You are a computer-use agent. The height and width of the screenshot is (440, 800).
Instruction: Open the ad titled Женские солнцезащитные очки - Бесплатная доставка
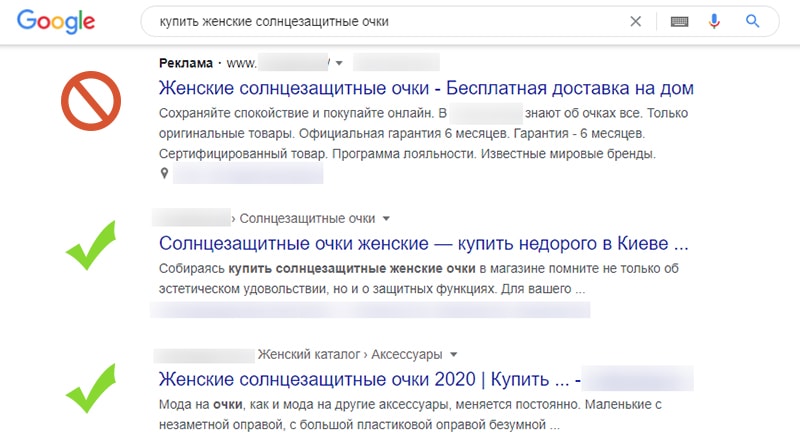(426, 88)
